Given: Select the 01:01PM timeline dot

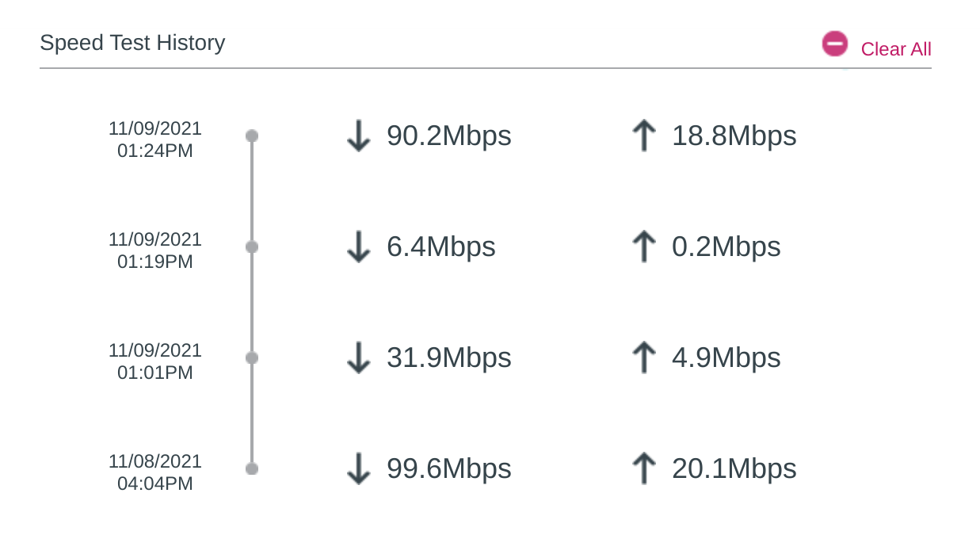Looking at the screenshot, I should tap(252, 358).
